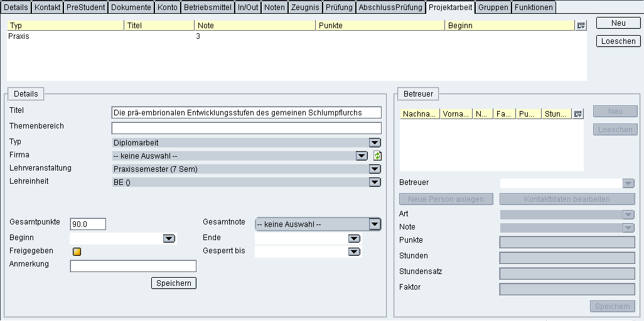The image size is (644, 321).
Task: Open the Typ dropdown showing Diplomarbeit
Action: click(x=375, y=143)
